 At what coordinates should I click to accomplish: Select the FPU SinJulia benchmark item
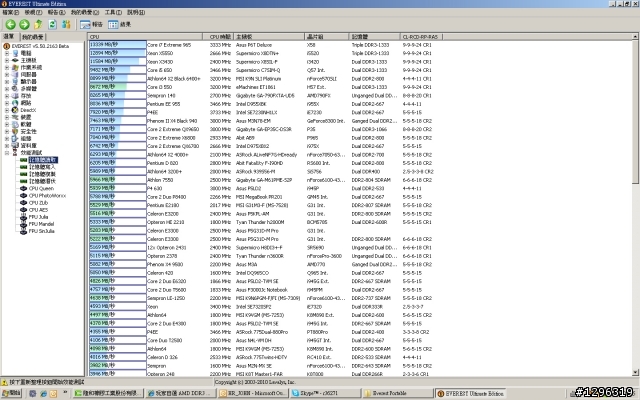tap(41, 231)
